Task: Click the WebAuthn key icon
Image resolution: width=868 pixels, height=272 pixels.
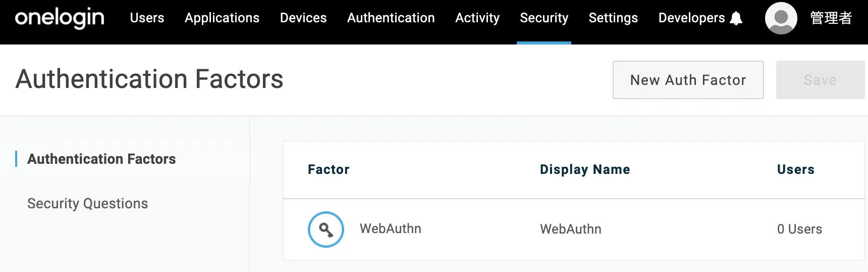Action: pos(326,230)
